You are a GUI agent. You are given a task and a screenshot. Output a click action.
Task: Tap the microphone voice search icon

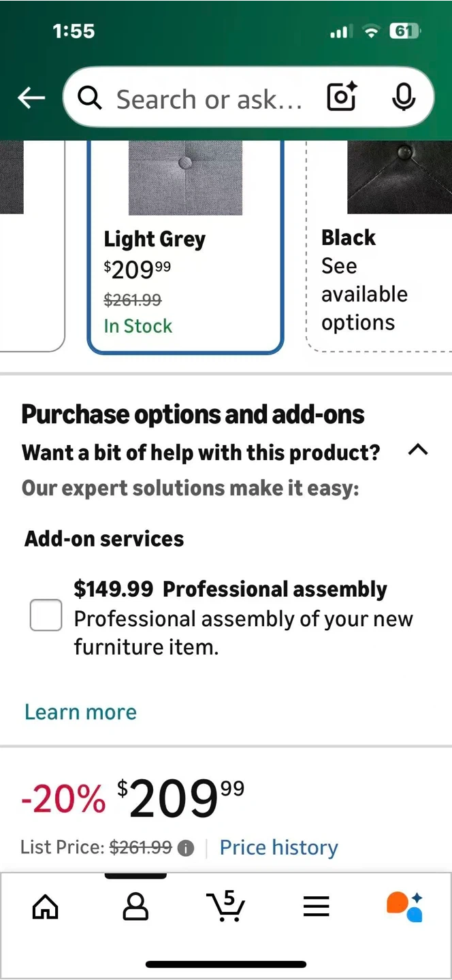click(x=404, y=97)
